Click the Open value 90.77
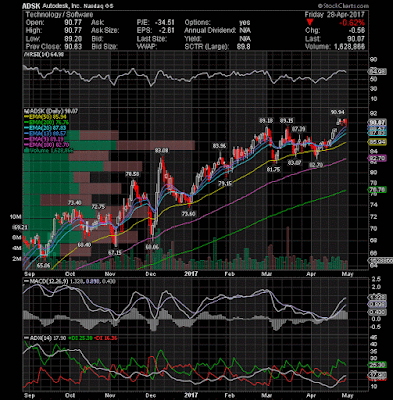Image resolution: width=393 pixels, height=400 pixels. [73, 22]
